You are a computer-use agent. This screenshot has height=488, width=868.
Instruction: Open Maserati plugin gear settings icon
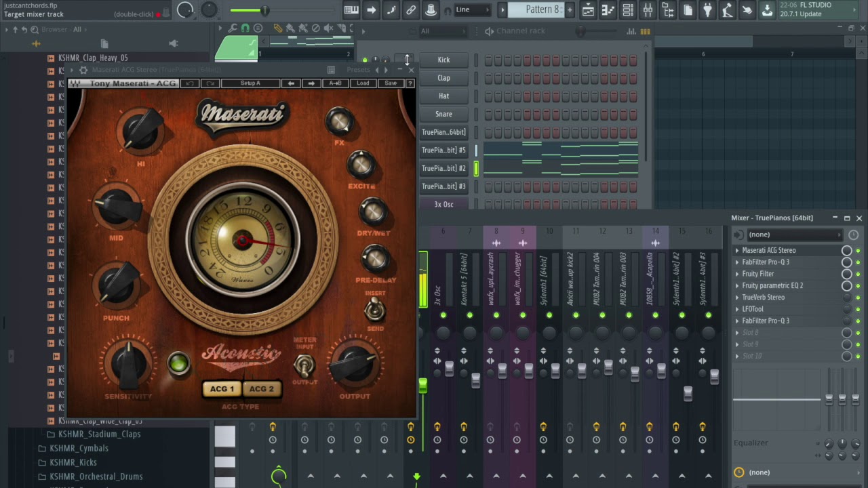pos(83,70)
